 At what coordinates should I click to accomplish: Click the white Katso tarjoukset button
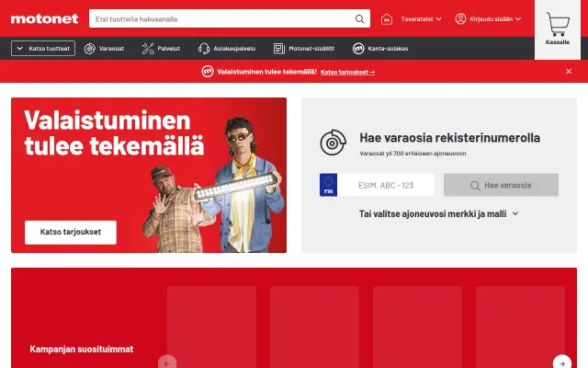71,232
